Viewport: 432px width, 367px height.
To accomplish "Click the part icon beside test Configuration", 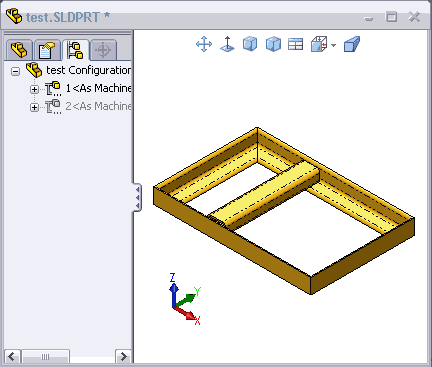I will [x=34, y=70].
